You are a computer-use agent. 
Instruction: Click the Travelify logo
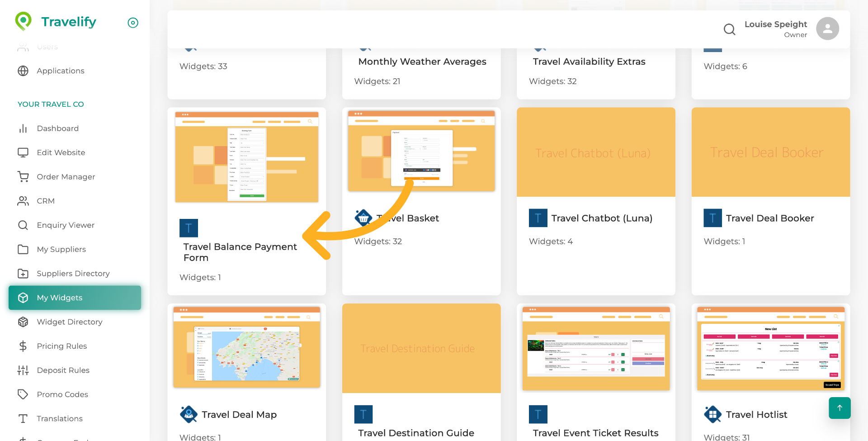tap(56, 22)
